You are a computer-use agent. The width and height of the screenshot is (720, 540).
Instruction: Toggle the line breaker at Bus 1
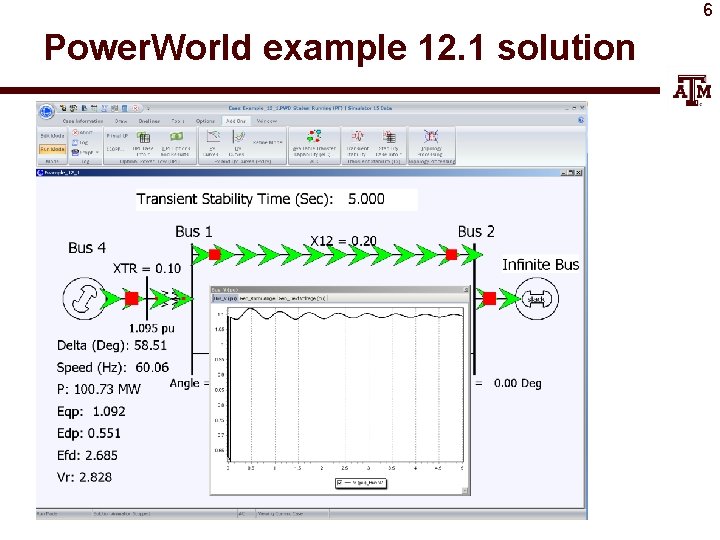[214, 254]
